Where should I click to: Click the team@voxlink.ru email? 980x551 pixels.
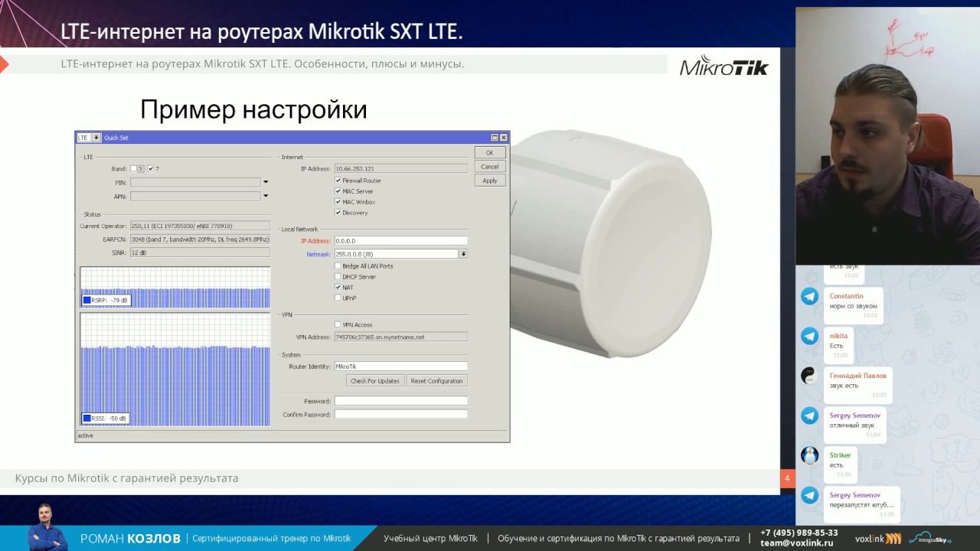pyautogui.click(x=796, y=543)
